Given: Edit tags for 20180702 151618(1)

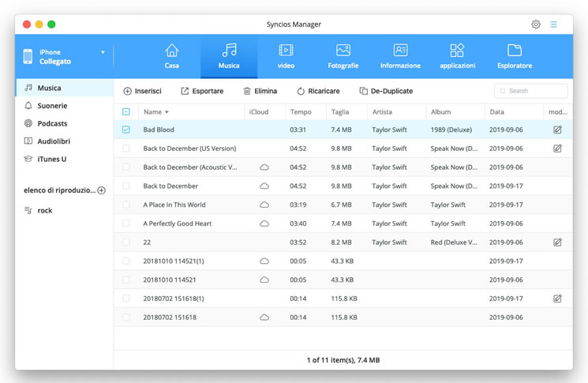Looking at the screenshot, I should click(x=558, y=299).
